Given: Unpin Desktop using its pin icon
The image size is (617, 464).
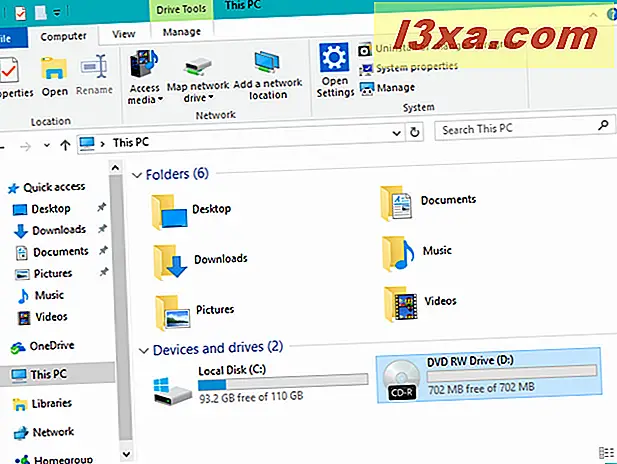Looking at the screenshot, I should click(102, 207).
